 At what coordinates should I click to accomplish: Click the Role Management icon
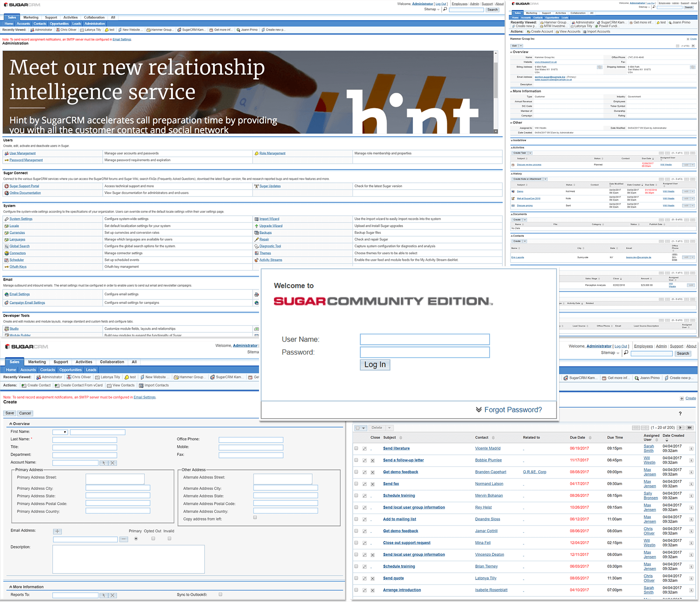pos(256,153)
